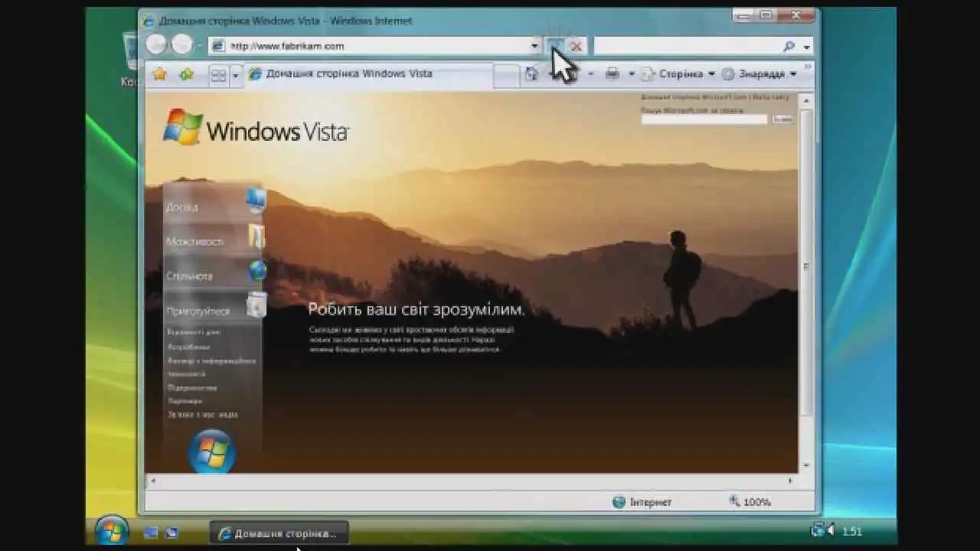The width and height of the screenshot is (980, 551).
Task: Add to Favorites with green plus star
Action: 186,74
